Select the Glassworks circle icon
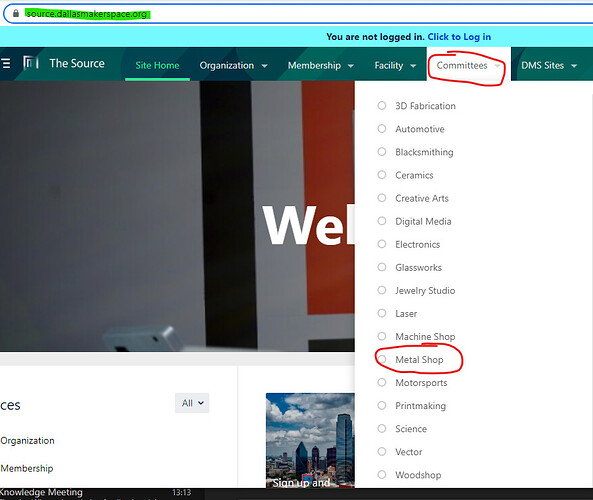The width and height of the screenshot is (593, 500). (x=382, y=267)
